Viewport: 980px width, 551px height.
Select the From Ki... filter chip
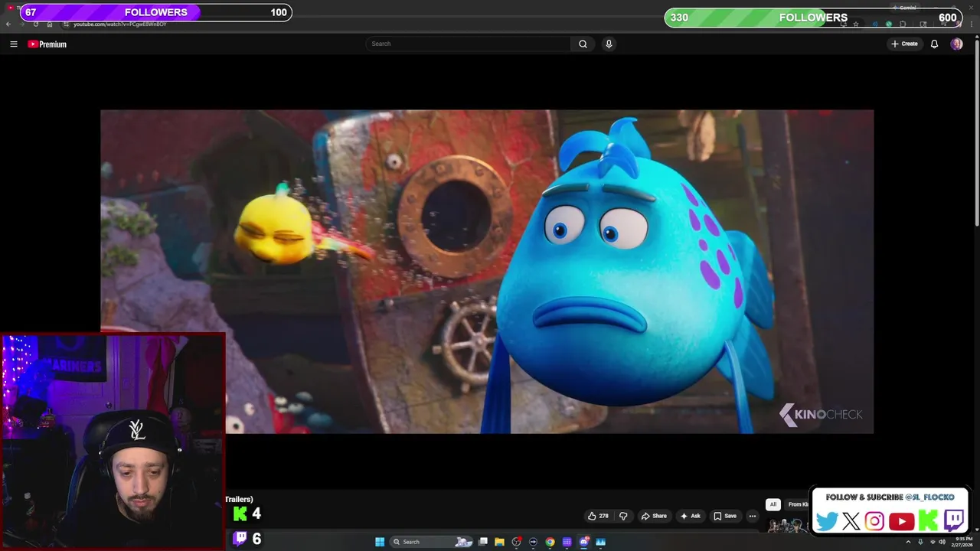pyautogui.click(x=798, y=504)
